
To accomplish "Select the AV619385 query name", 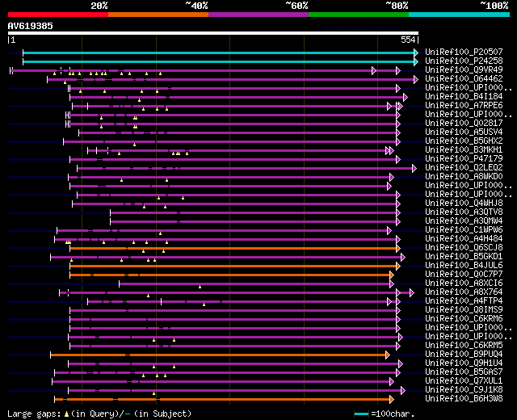I will (x=31, y=26).
